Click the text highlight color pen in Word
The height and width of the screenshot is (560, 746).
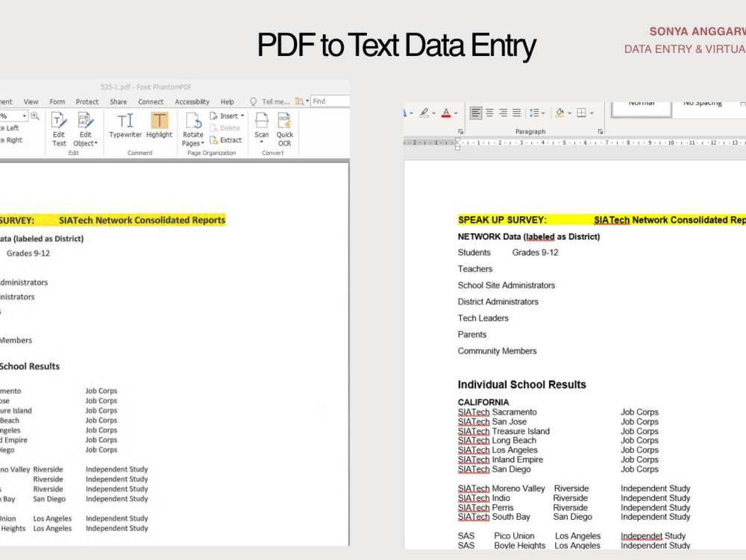tap(424, 113)
